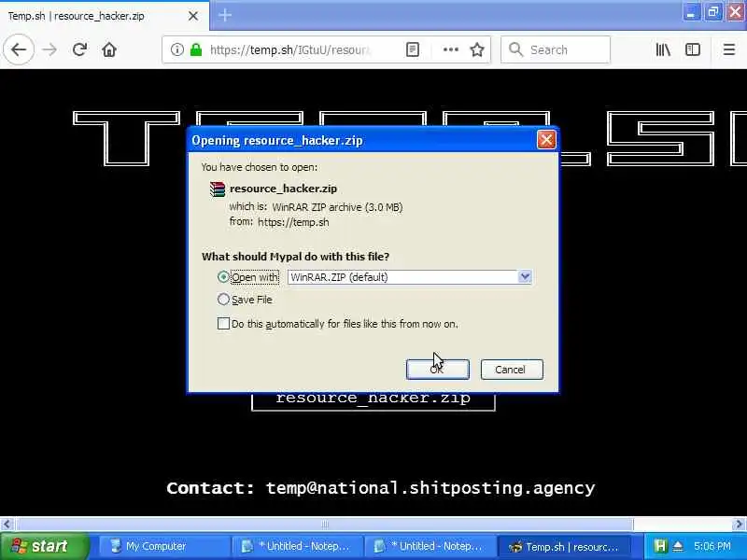
Task: Click the 5:06 PM system clock
Action: click(712, 546)
